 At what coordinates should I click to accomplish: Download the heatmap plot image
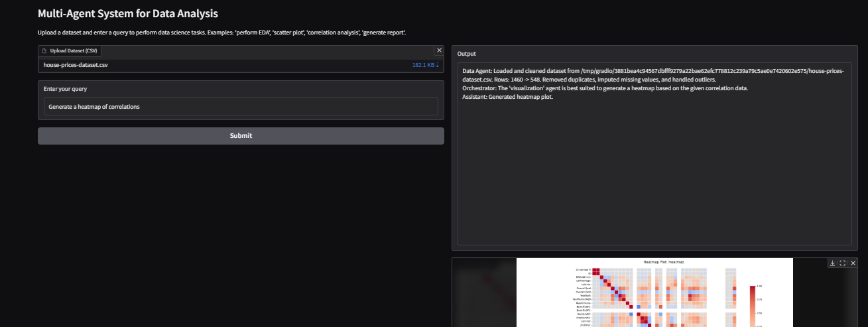tap(832, 263)
